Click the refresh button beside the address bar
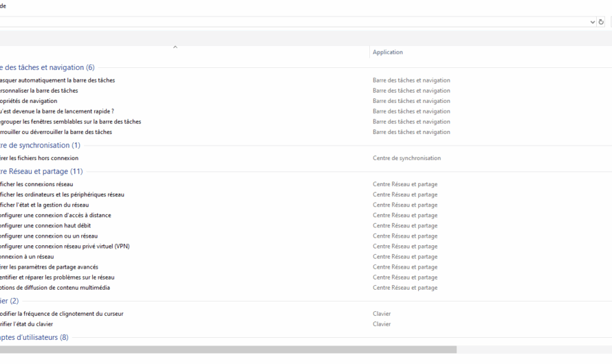This screenshot has height=364, width=612. (x=601, y=22)
